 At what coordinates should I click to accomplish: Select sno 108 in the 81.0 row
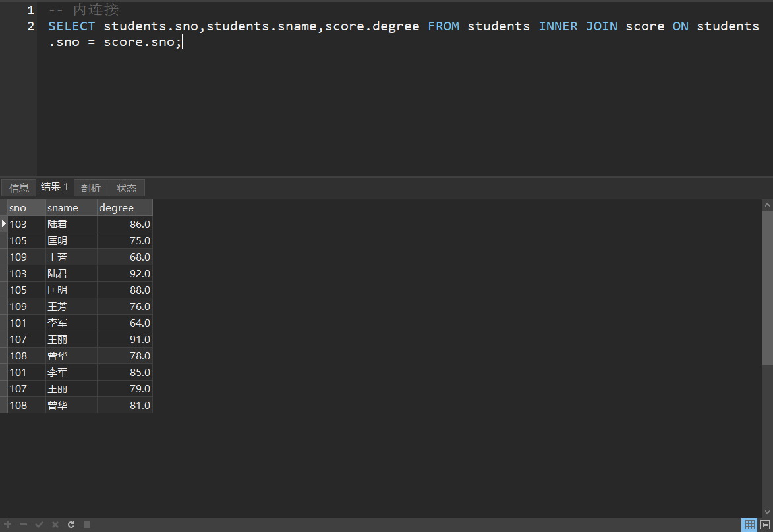tap(26, 406)
